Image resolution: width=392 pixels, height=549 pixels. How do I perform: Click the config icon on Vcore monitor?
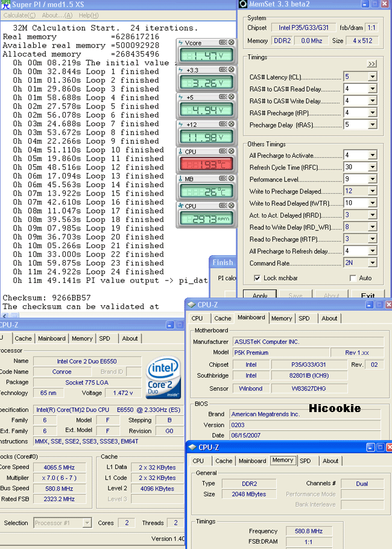pos(223,42)
